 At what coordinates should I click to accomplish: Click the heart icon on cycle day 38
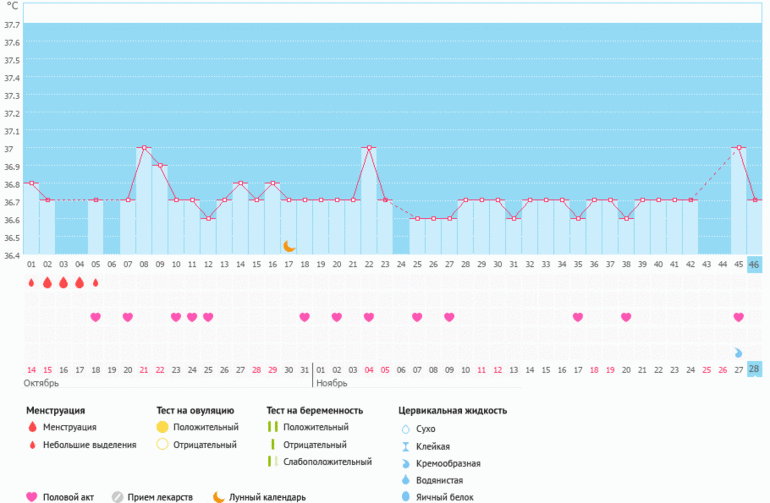click(x=626, y=317)
